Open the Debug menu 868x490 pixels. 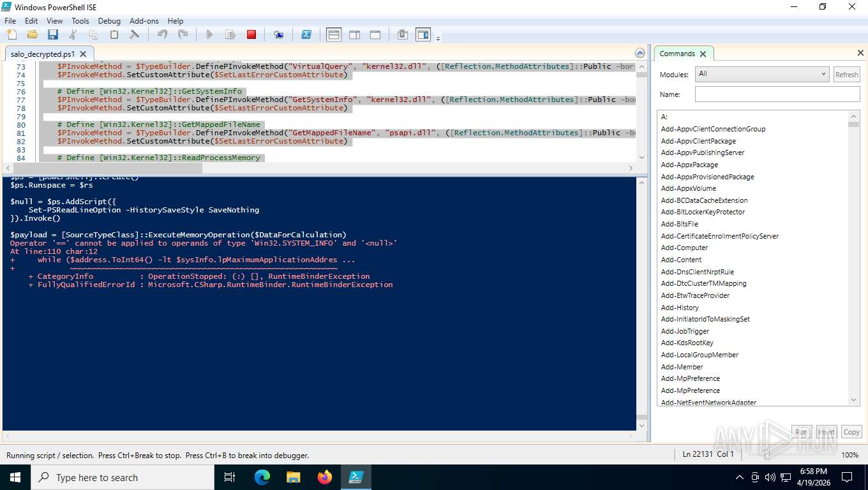(109, 20)
